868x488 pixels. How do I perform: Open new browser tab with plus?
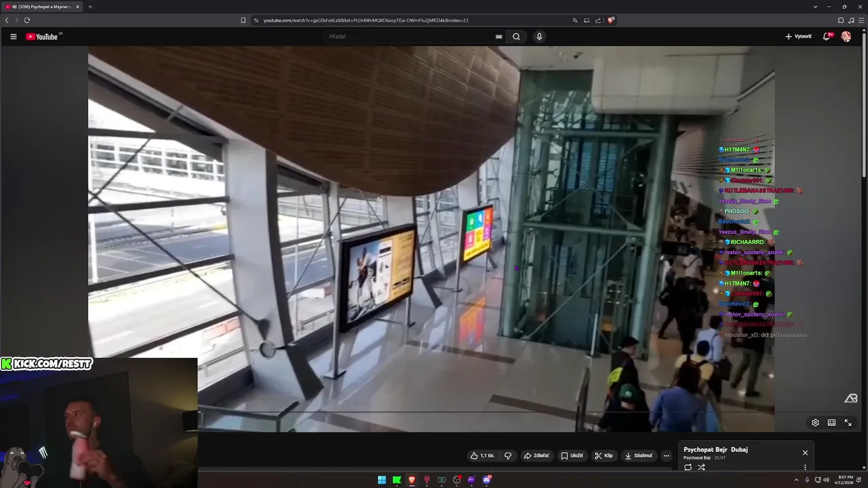90,7
